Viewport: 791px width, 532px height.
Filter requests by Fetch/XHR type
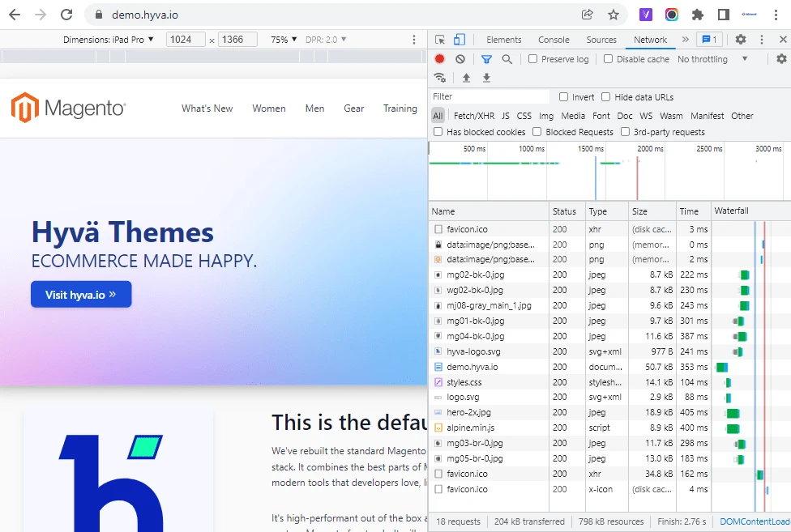[474, 116]
